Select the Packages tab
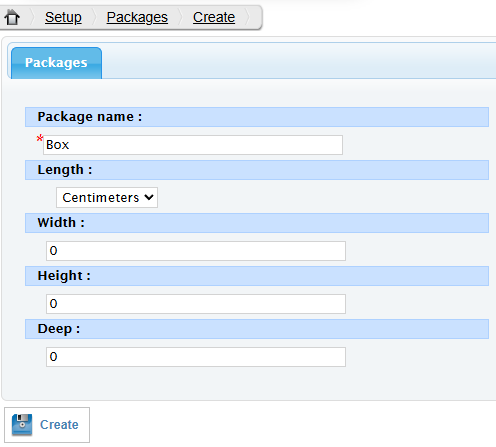496x447 pixels. pyautogui.click(x=56, y=63)
